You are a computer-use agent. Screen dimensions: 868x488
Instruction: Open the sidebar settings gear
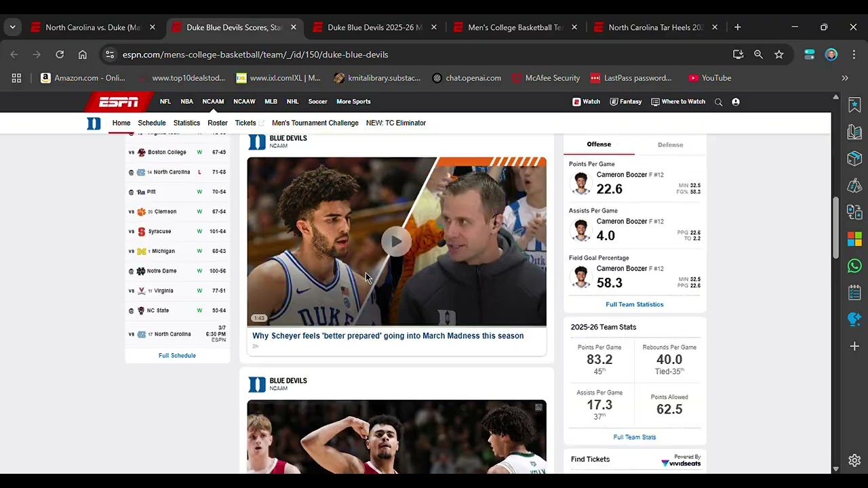coord(854,460)
